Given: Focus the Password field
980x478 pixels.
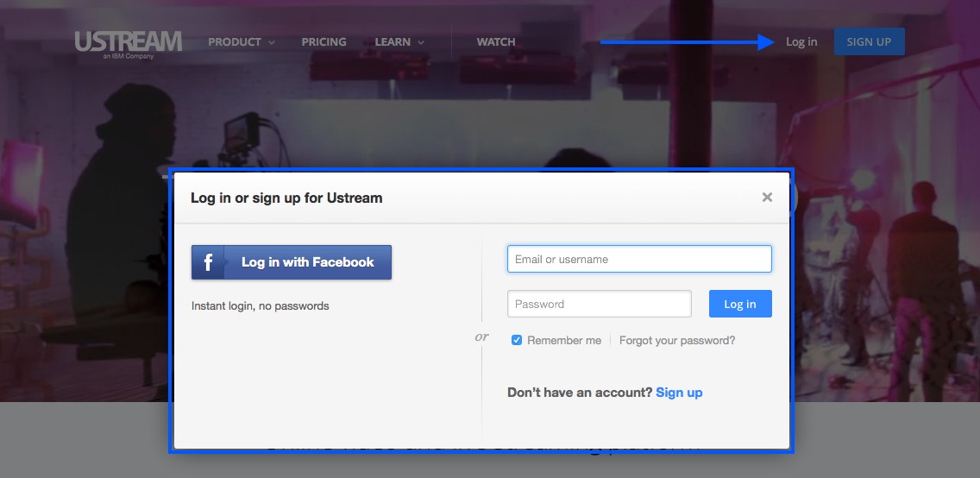Looking at the screenshot, I should 600,304.
